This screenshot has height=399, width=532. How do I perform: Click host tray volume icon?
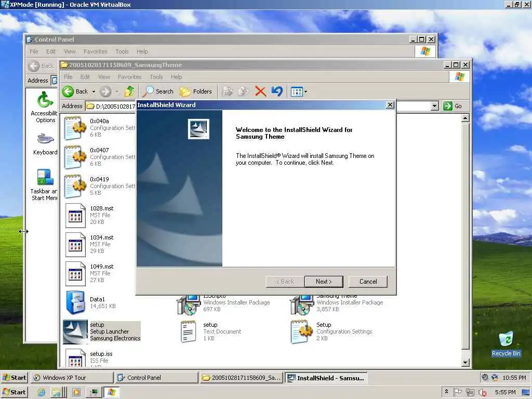pyautogui.click(x=482, y=393)
